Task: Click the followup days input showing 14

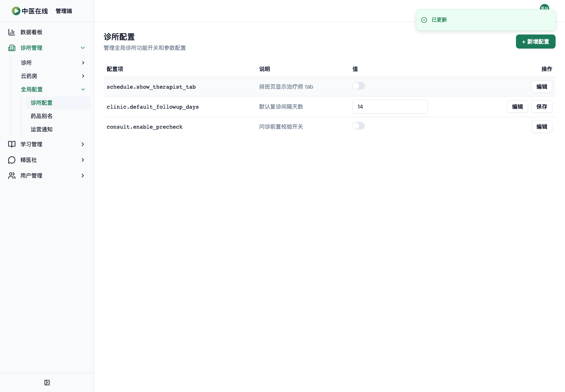Action: pos(390,107)
